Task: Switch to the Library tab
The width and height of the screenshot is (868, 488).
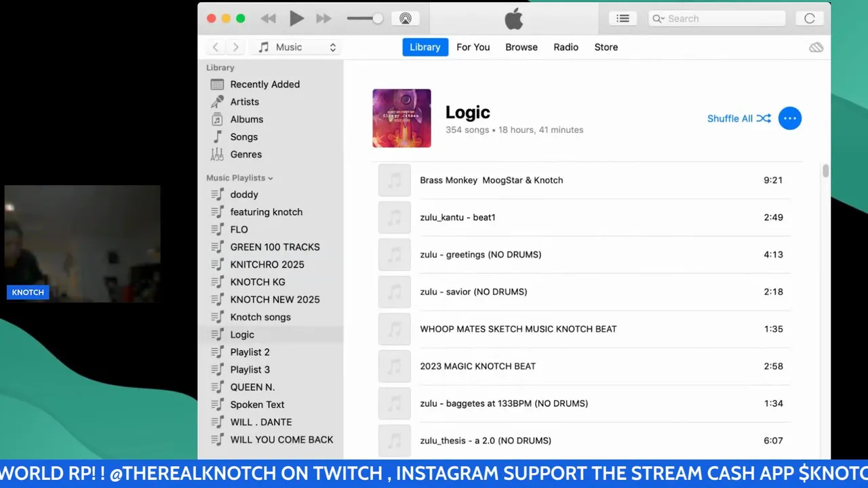Action: 425,47
